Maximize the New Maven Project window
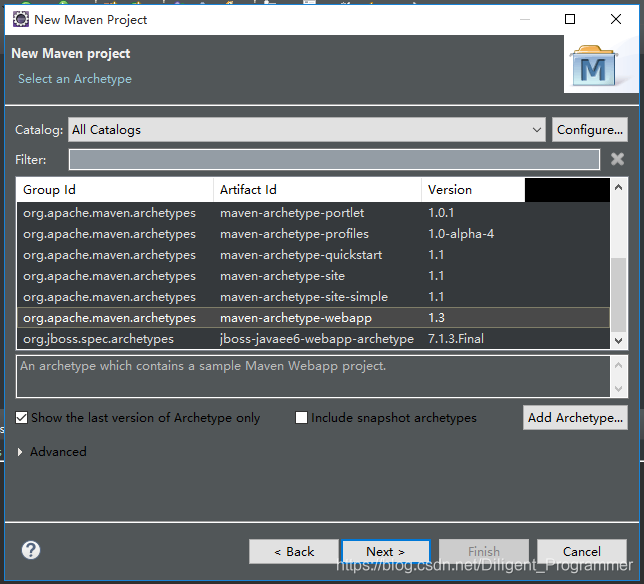Image resolution: width=644 pixels, height=584 pixels. pyautogui.click(x=570, y=19)
